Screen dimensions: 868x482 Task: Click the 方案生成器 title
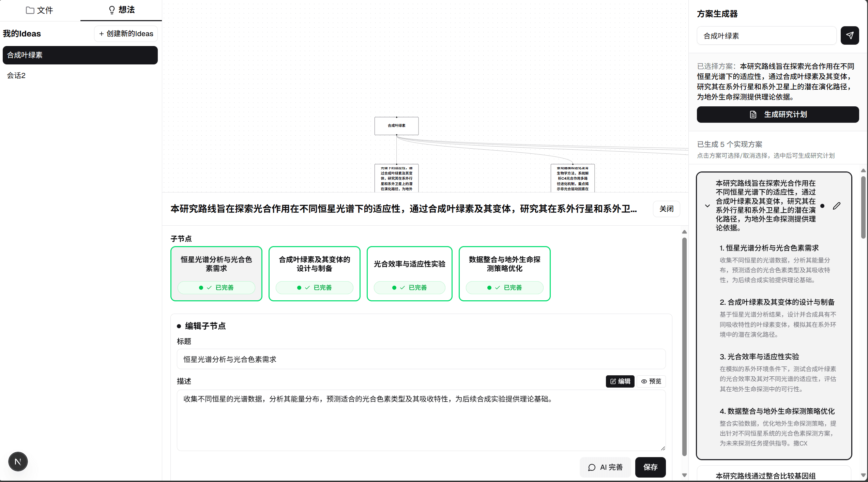click(717, 14)
